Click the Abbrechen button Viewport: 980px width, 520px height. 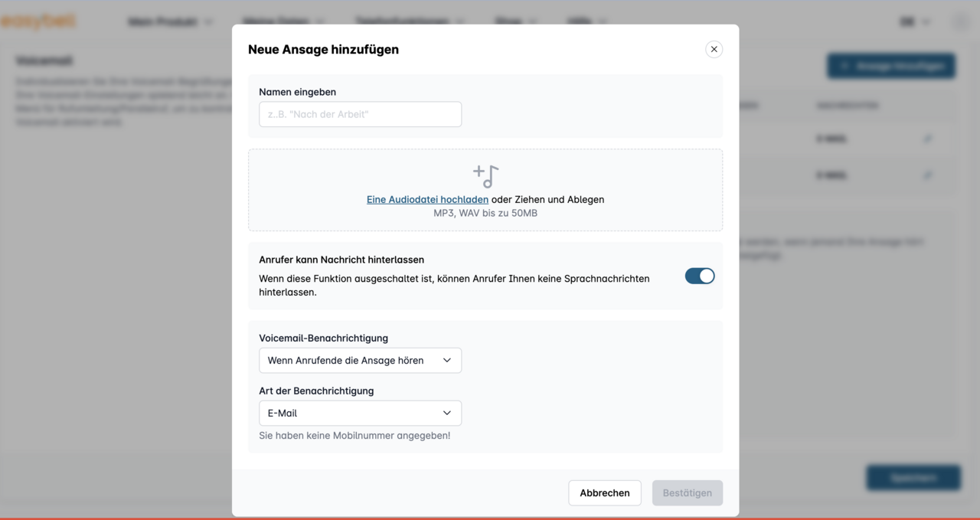(x=604, y=492)
